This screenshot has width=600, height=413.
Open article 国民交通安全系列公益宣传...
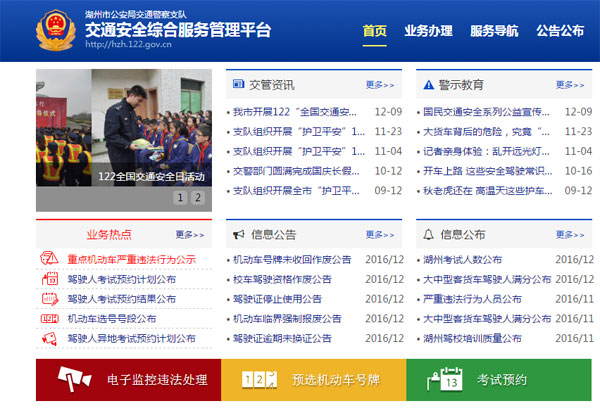(486, 112)
